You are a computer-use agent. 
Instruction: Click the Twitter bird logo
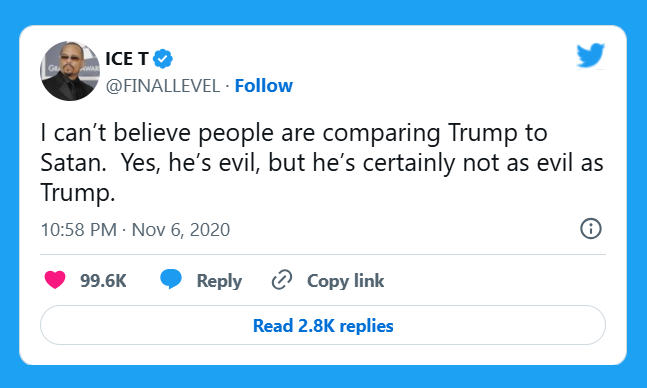pyautogui.click(x=590, y=54)
